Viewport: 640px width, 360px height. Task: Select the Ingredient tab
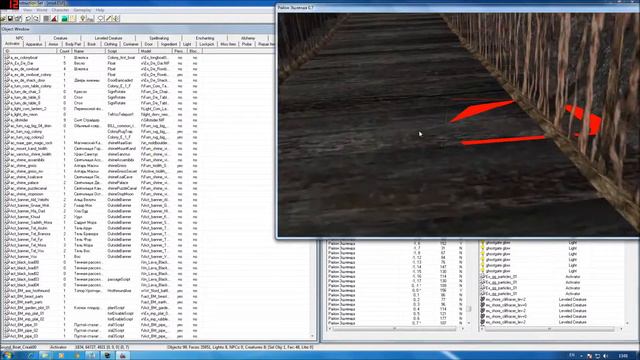click(x=169, y=44)
